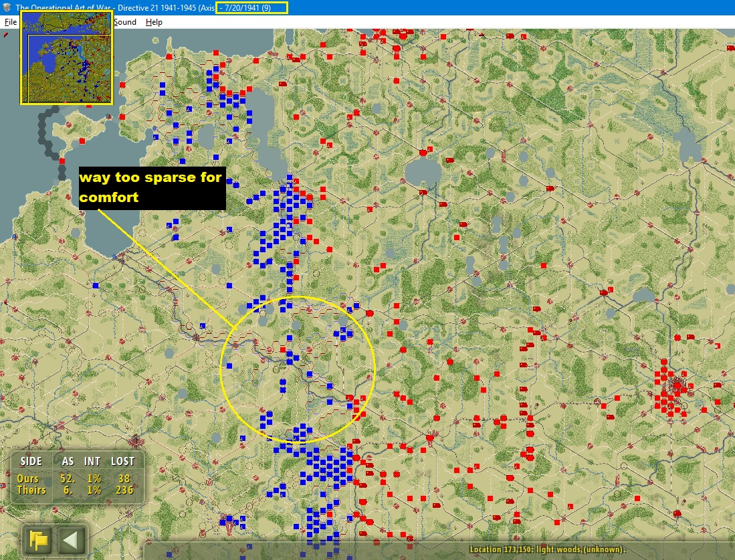735x560 pixels.
Task: Click the 'INT' column header
Action: 92,462
